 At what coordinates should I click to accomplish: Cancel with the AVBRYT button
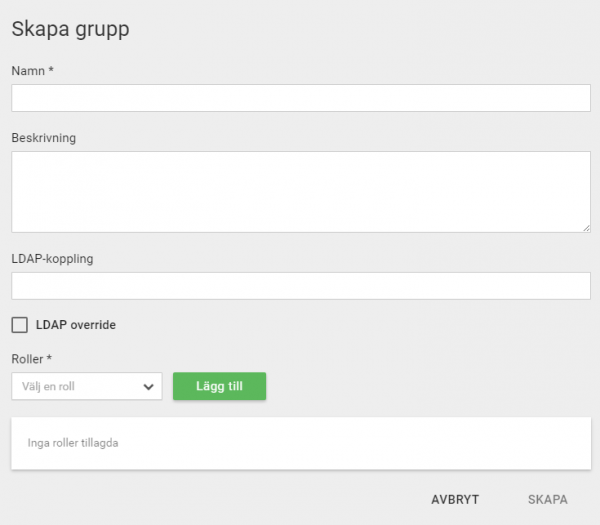click(x=455, y=499)
